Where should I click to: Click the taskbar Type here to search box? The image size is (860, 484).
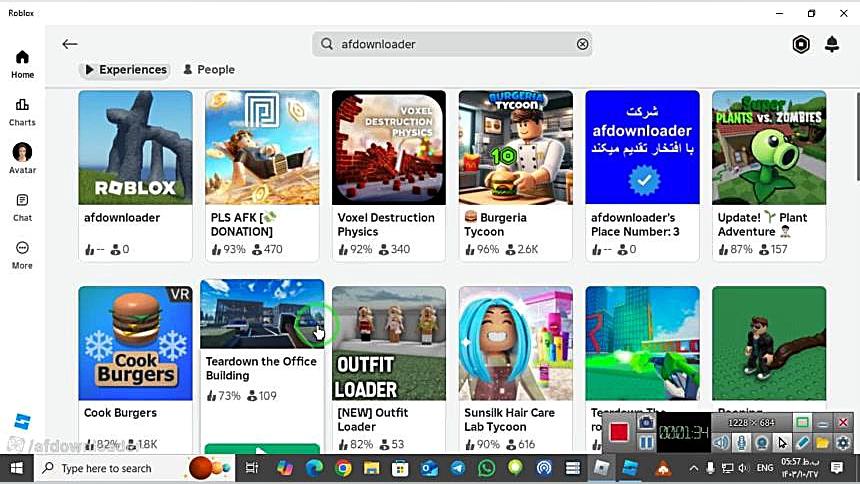pos(134,468)
